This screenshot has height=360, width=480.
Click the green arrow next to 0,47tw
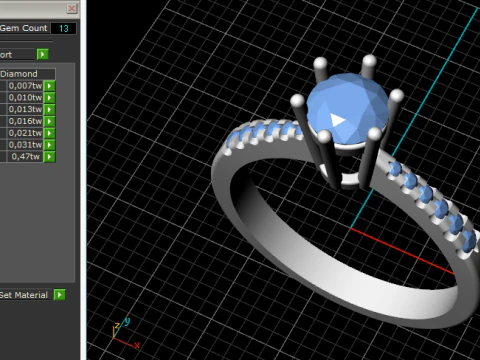(49, 157)
